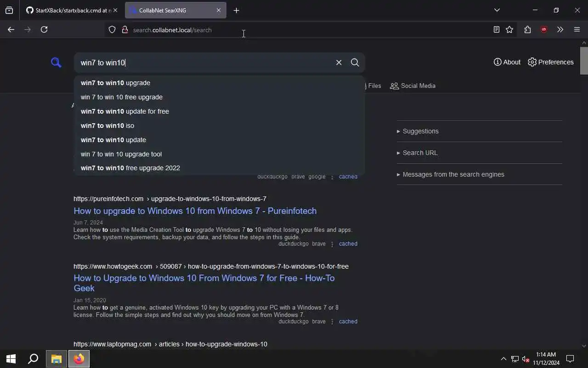Choose suggestion "win7 to win10 upgrade"
This screenshot has width=588, height=368.
(219, 83)
